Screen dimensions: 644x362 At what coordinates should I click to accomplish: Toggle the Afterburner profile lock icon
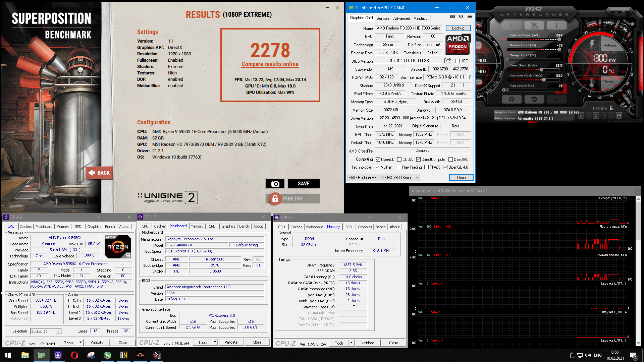click(x=611, y=108)
